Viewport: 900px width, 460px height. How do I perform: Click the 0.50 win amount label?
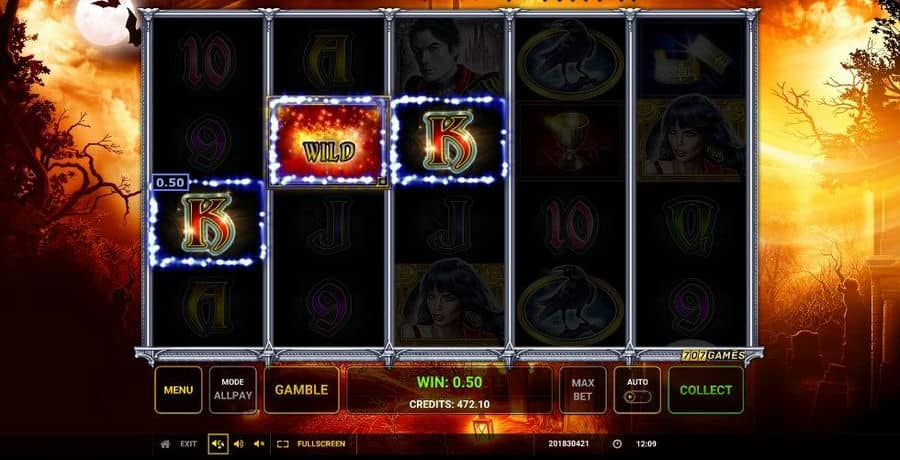(170, 183)
